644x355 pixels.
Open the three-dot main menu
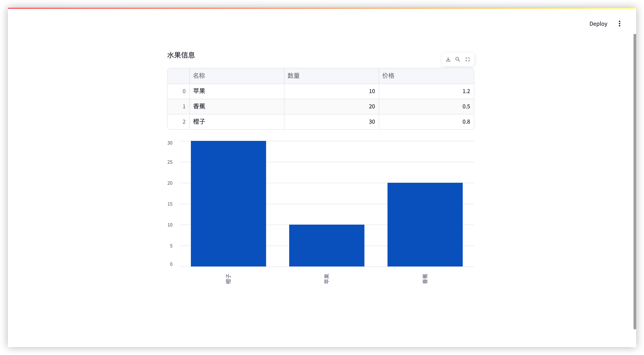pyautogui.click(x=619, y=24)
